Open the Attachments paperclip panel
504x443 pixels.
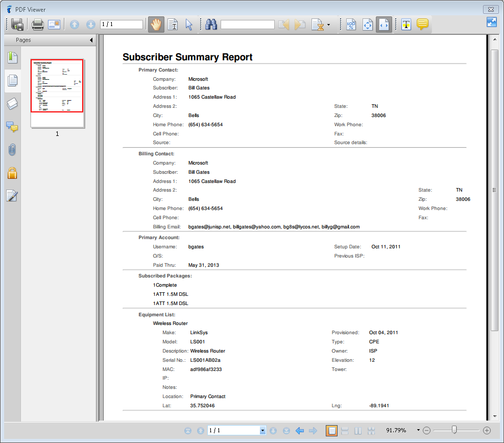12,150
